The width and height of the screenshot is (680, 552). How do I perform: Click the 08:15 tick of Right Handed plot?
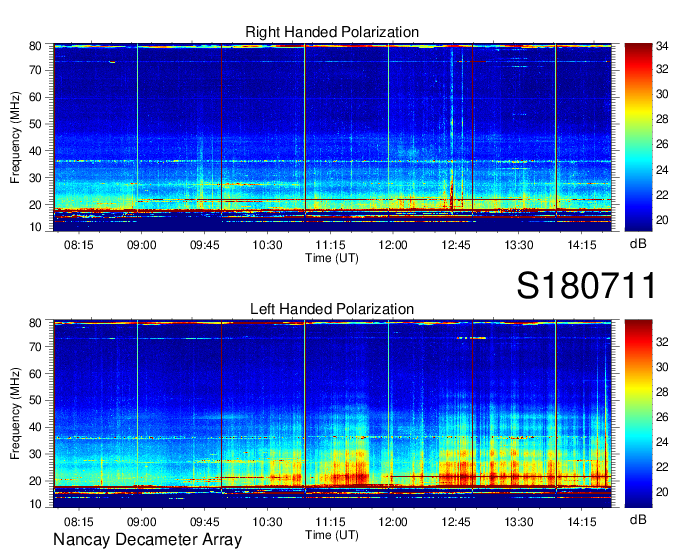tap(78, 245)
